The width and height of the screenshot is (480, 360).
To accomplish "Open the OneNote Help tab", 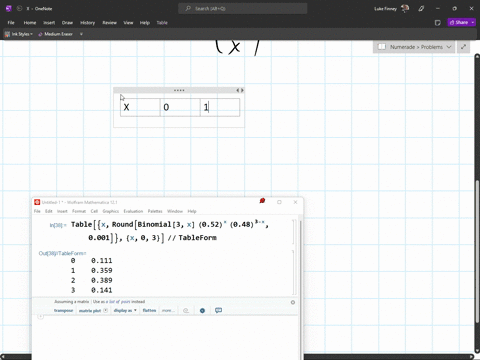I will click(144, 23).
